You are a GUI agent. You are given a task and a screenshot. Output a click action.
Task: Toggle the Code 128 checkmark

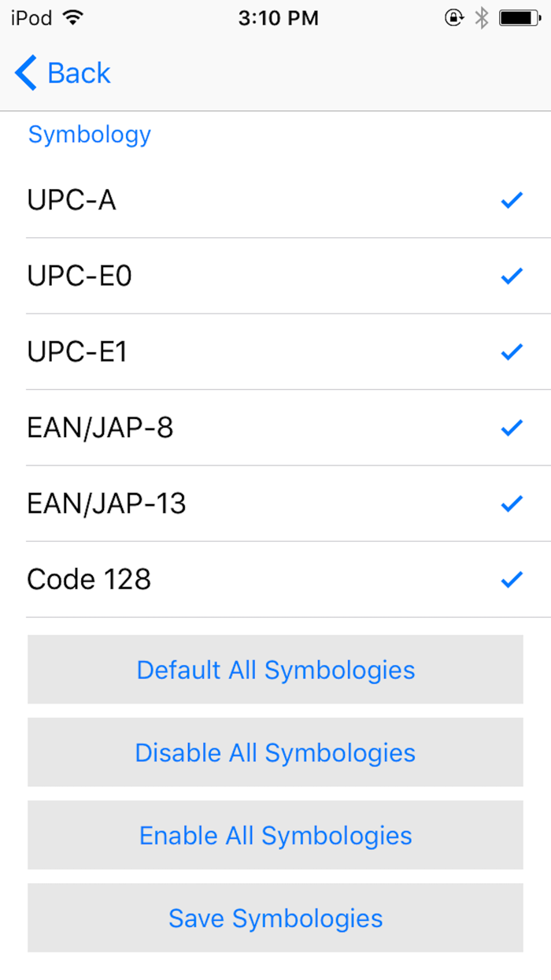[x=512, y=580]
